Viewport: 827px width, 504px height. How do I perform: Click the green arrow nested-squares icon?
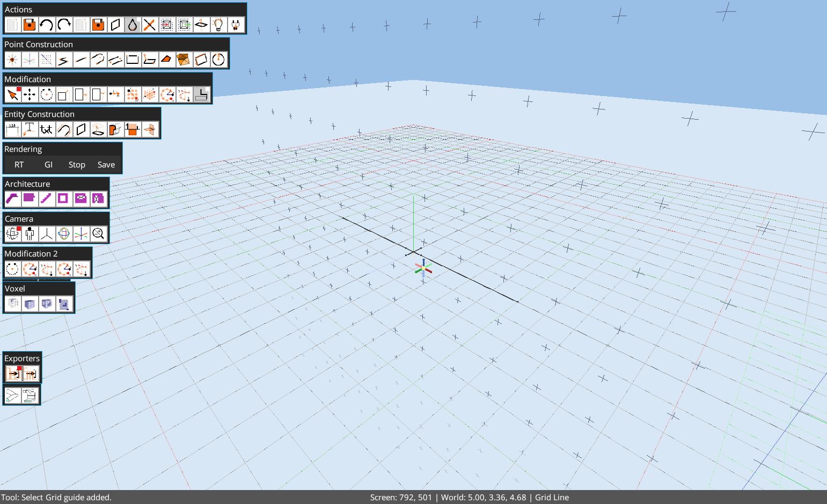(184, 25)
